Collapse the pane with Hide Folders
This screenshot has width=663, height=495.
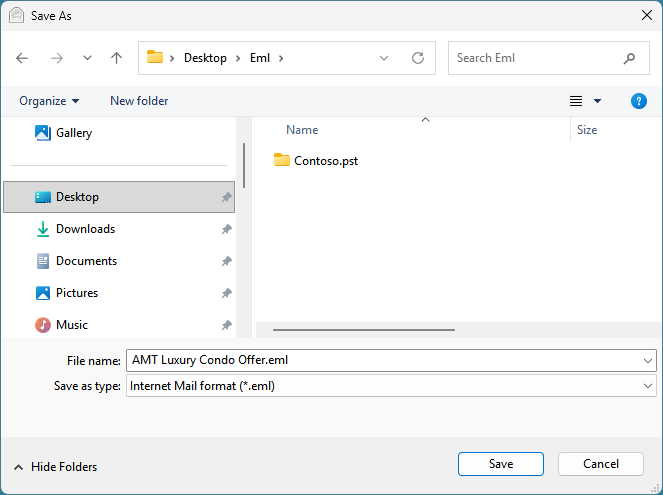(x=55, y=467)
